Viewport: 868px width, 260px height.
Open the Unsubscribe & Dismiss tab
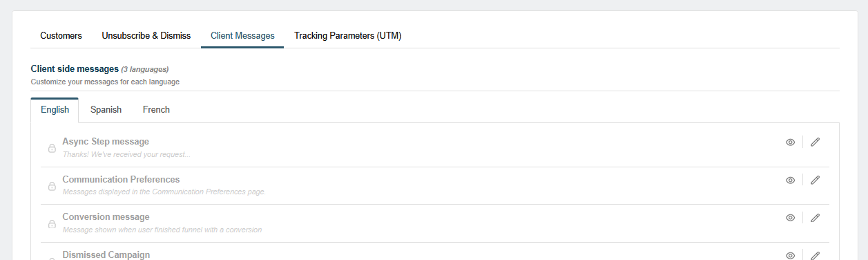pos(146,35)
